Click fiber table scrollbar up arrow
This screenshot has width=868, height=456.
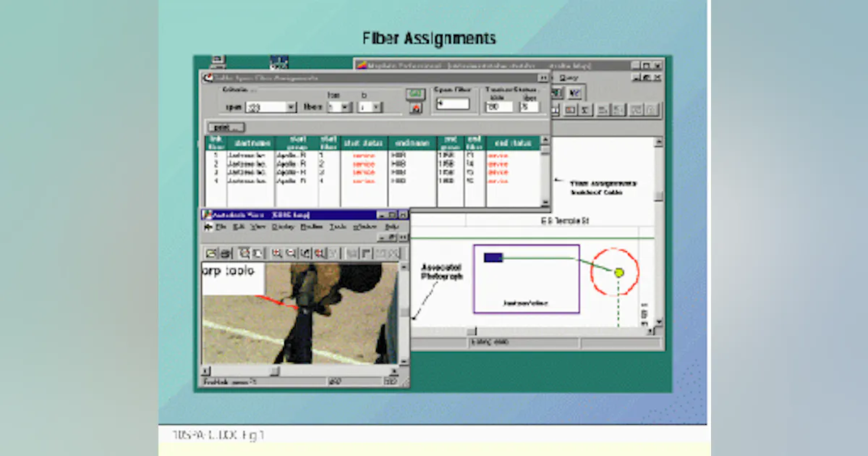point(545,140)
